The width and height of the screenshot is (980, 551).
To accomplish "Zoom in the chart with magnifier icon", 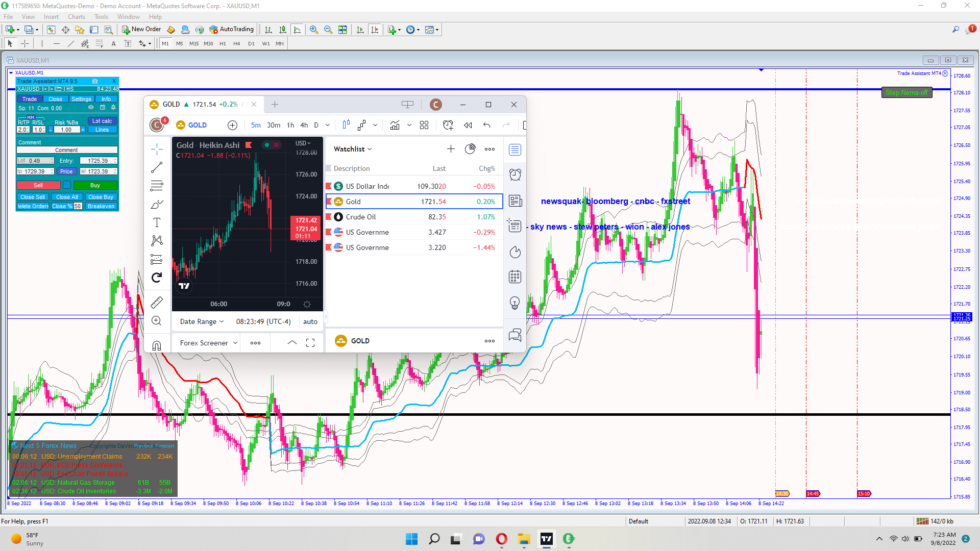I will coord(313,30).
